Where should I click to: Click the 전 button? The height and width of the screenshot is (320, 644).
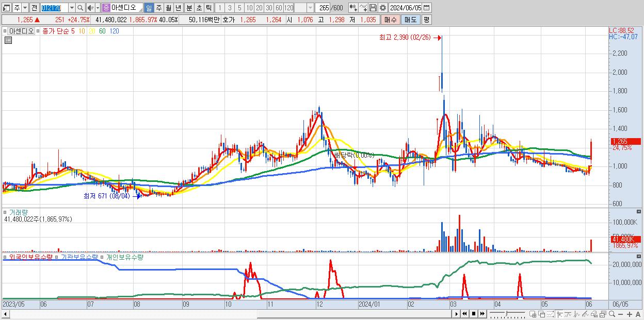34,8
